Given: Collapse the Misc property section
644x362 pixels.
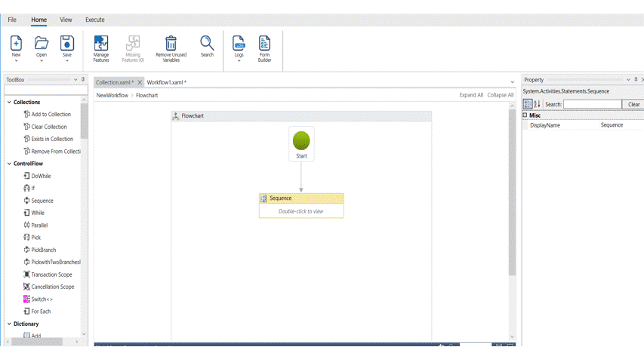Looking at the screenshot, I should pyautogui.click(x=525, y=115).
